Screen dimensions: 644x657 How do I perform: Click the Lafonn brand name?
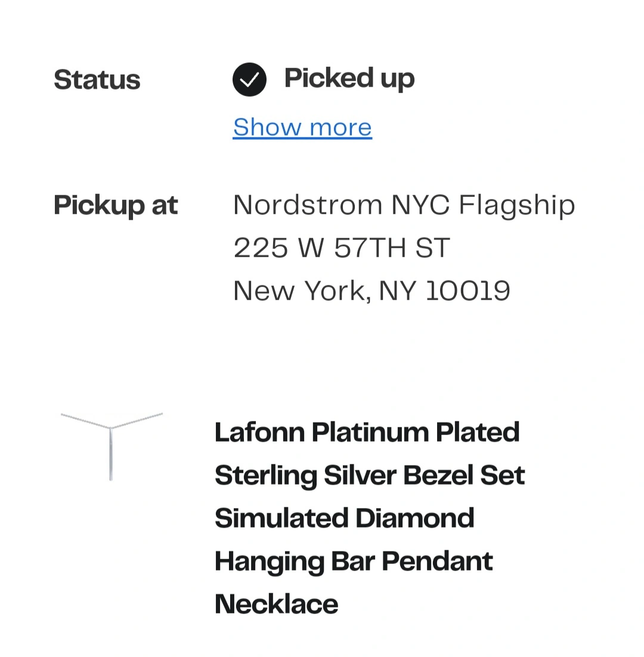pos(259,432)
